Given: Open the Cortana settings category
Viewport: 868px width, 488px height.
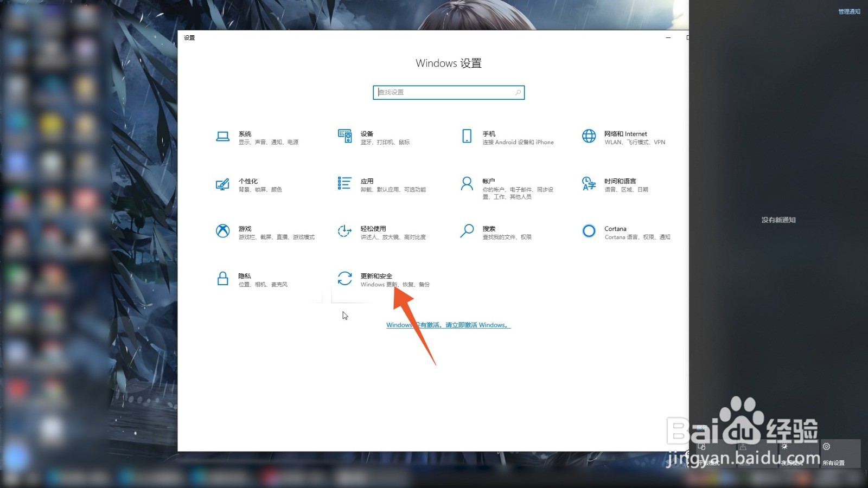Looking at the screenshot, I should [626, 232].
